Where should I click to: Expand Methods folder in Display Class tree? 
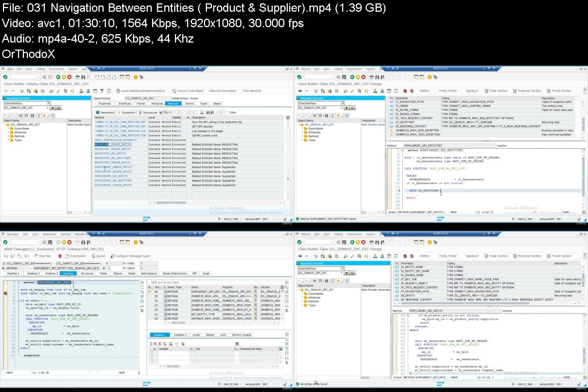tap(8, 136)
